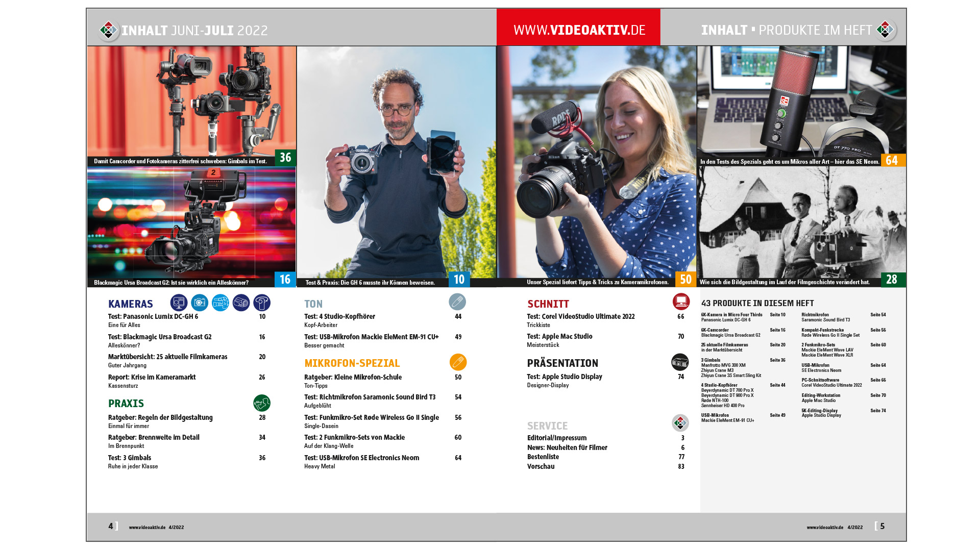Image resolution: width=980 pixels, height=551 pixels.
Task: Click the gray microphone icon next to TON
Action: click(x=457, y=302)
